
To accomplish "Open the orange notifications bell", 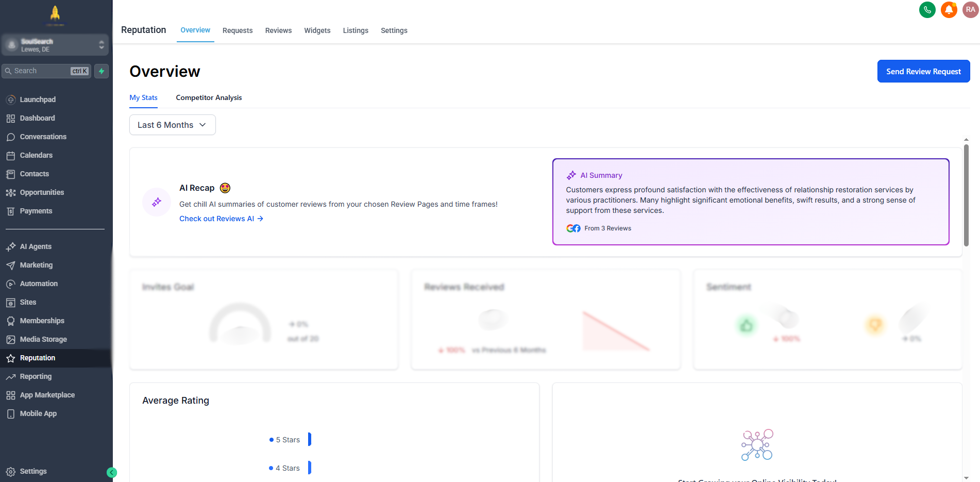I will (x=949, y=10).
